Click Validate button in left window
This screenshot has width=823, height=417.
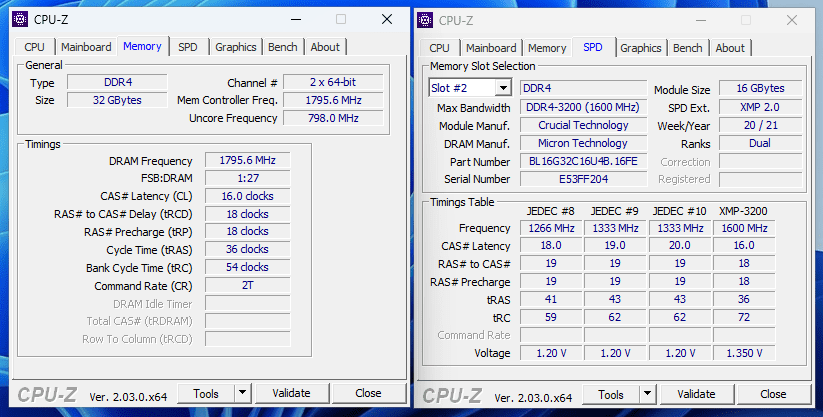[x=291, y=393]
